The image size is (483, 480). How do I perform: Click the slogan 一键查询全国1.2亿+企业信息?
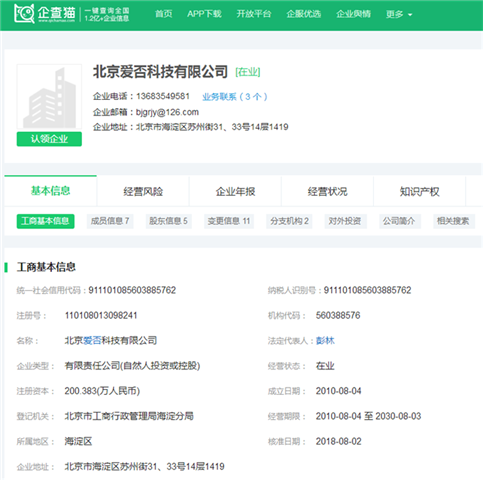tap(107, 14)
